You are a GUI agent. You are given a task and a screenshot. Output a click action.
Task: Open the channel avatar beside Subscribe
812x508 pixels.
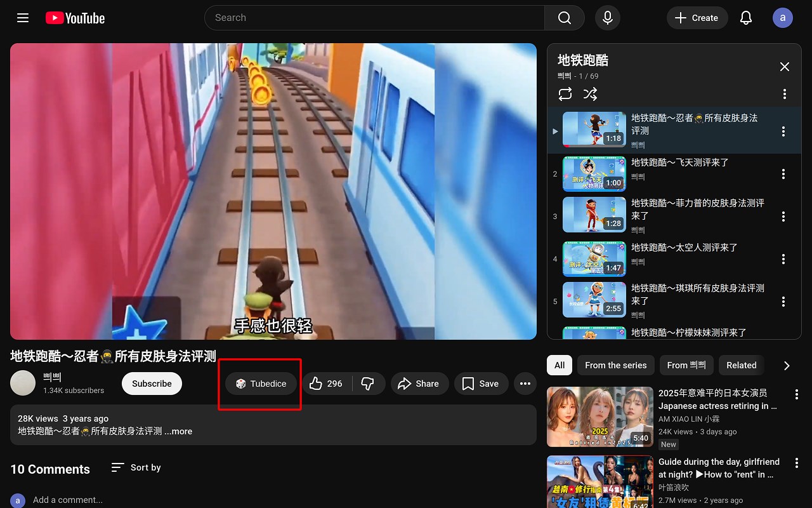click(23, 383)
